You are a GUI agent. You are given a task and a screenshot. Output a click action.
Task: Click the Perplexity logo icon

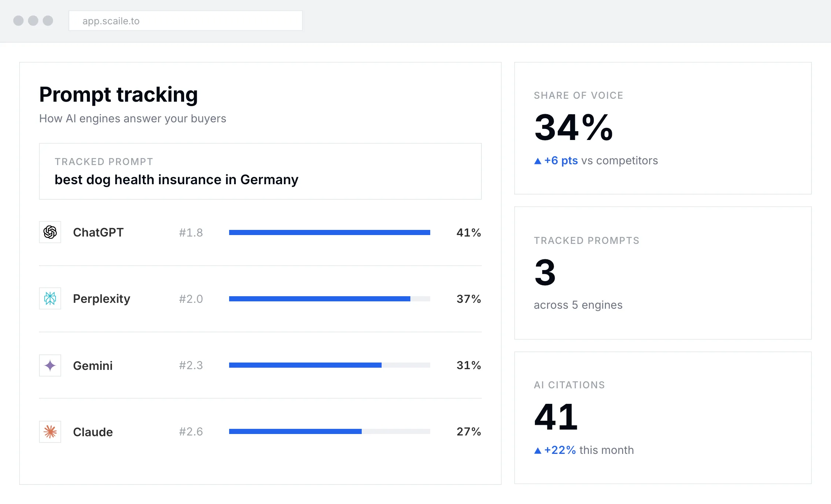point(50,298)
